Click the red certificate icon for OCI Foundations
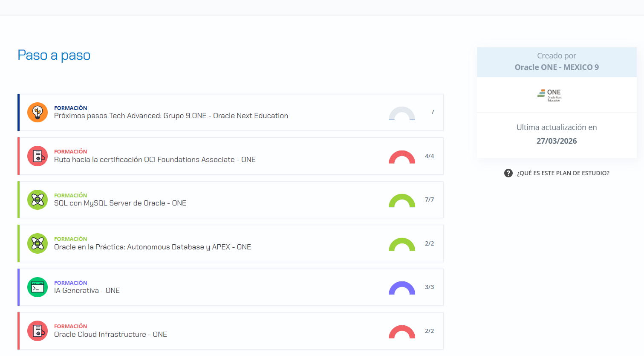This screenshot has height=356, width=644. tap(38, 156)
